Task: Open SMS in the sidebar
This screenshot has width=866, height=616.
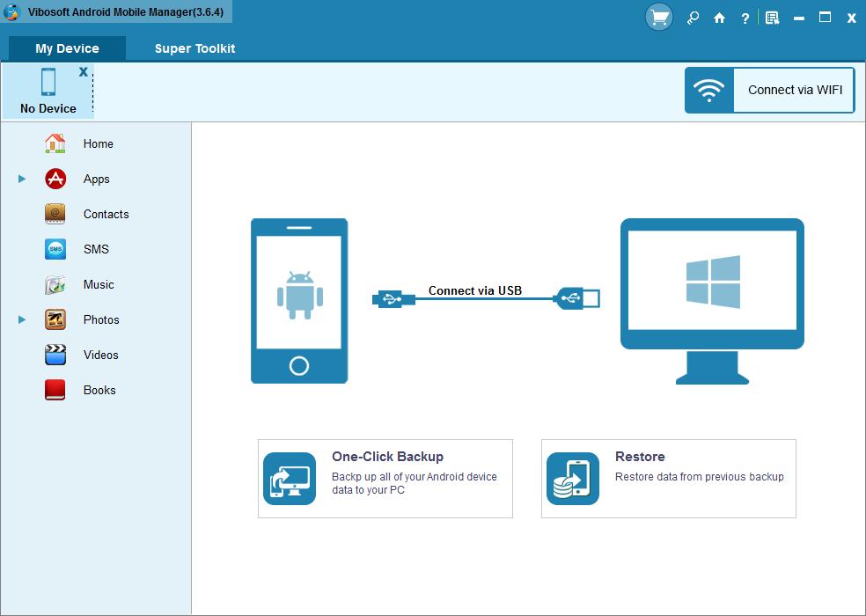Action: (96, 249)
